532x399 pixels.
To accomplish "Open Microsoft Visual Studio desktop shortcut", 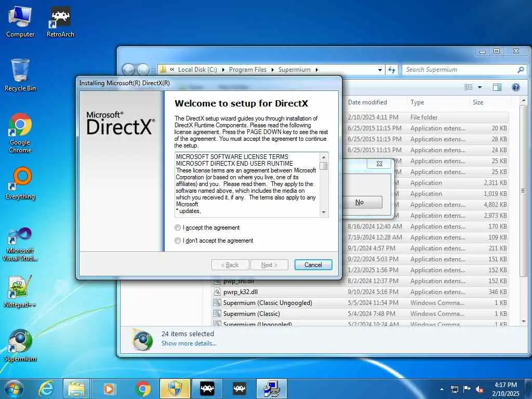I will point(20,244).
